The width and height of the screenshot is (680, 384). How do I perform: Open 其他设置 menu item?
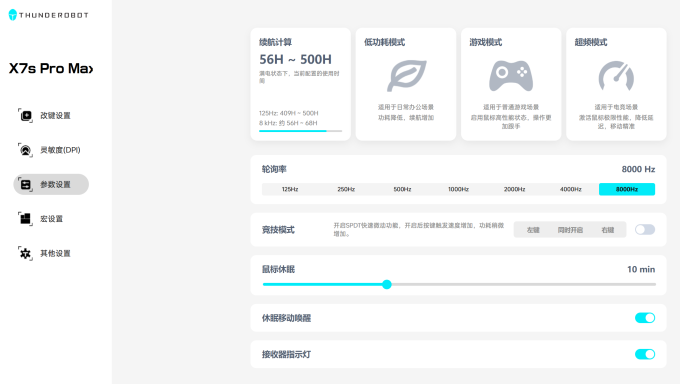pyautogui.click(x=51, y=253)
